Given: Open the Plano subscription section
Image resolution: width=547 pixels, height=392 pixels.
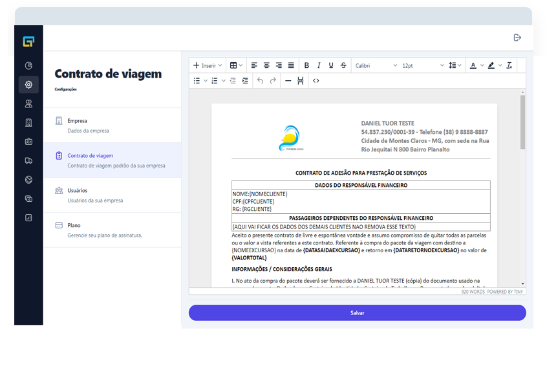Looking at the screenshot, I should tap(112, 230).
